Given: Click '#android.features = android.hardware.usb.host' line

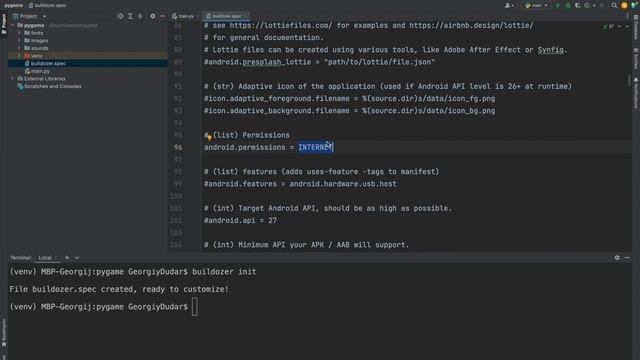Looking at the screenshot, I should pos(300,184).
